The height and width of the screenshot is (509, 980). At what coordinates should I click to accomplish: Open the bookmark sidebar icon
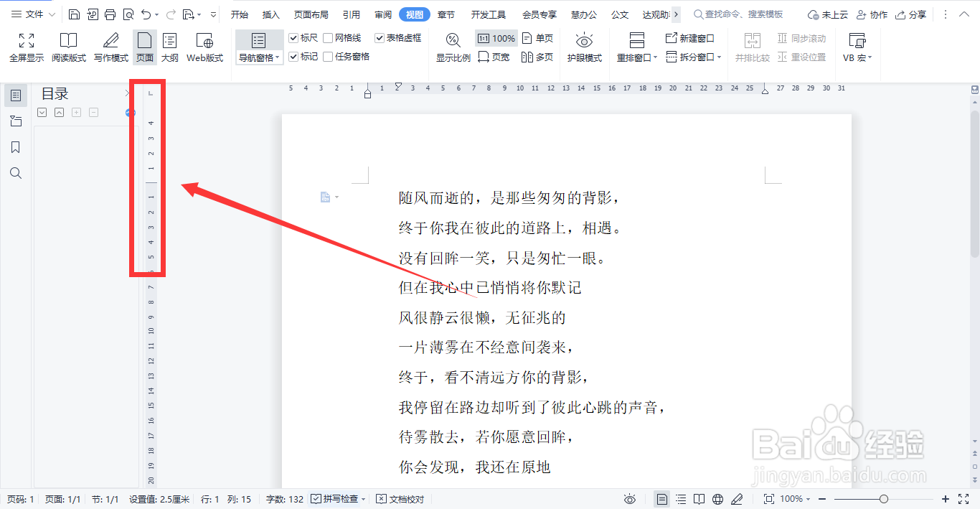coord(16,147)
